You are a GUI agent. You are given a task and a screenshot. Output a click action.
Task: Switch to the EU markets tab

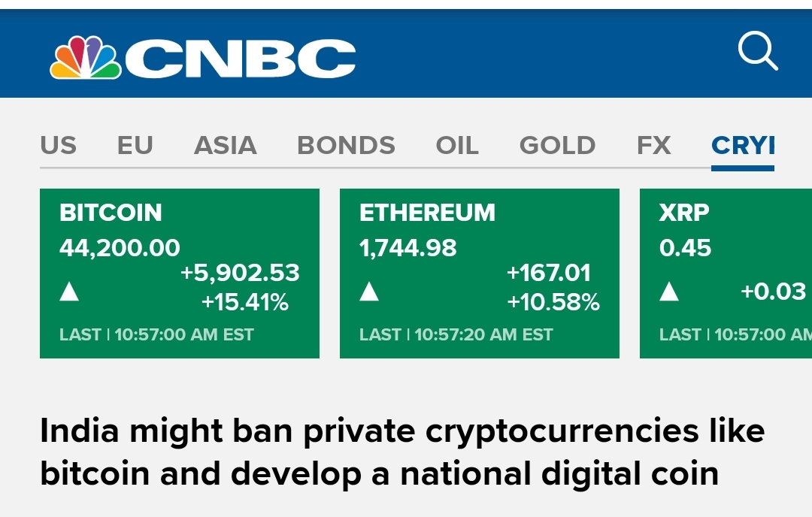135,145
